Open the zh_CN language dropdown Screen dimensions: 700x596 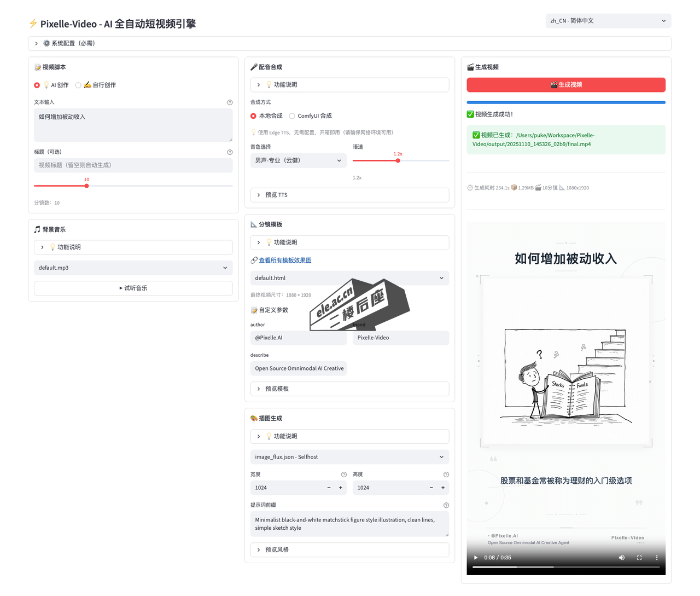(608, 21)
